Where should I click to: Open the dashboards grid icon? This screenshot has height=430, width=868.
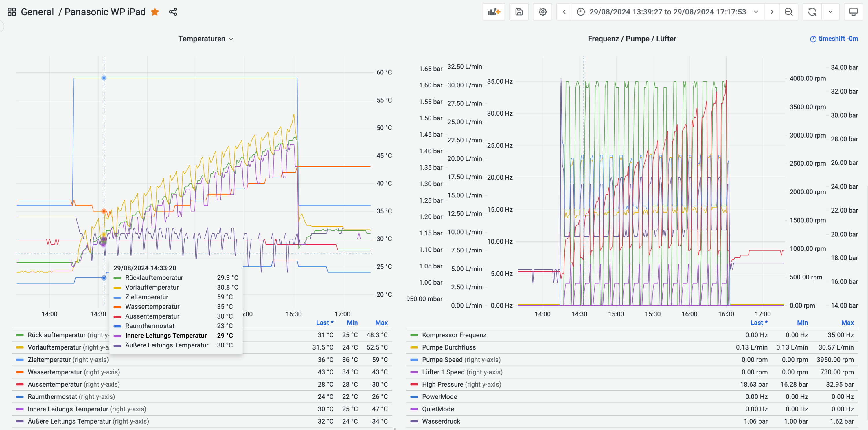(x=12, y=12)
